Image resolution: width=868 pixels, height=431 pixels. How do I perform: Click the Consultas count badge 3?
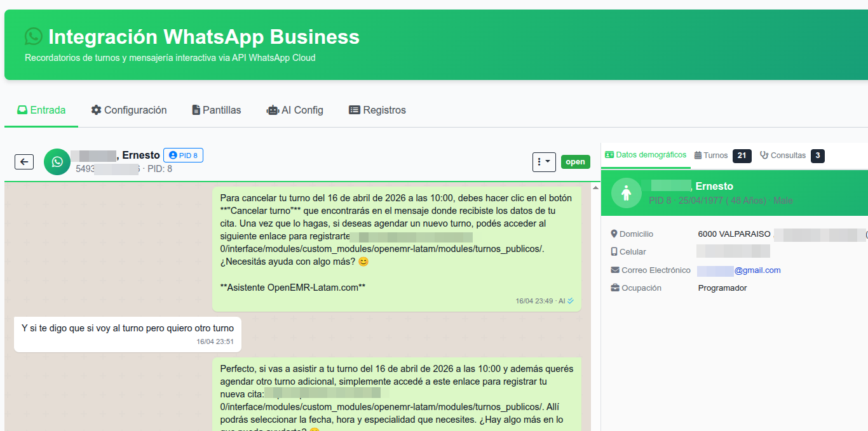tap(818, 156)
